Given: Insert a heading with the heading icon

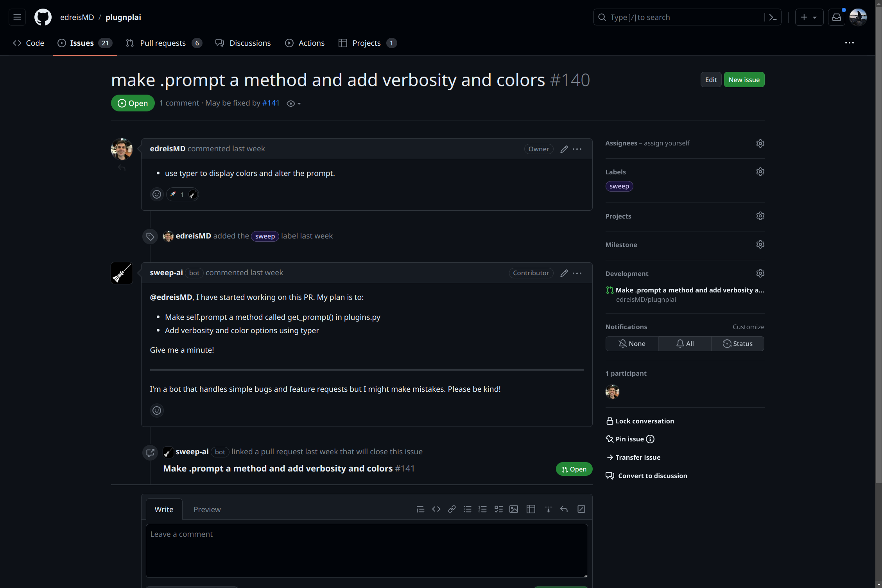Looking at the screenshot, I should [x=420, y=509].
